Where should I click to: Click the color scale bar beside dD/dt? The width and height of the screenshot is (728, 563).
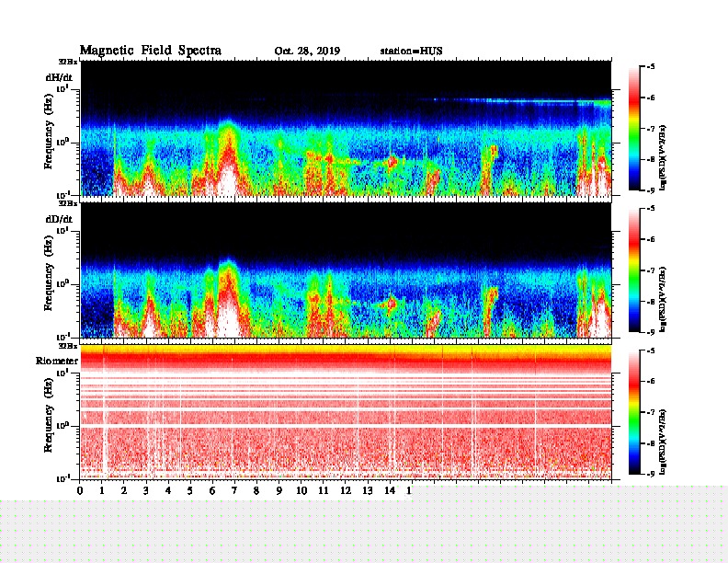(634, 270)
